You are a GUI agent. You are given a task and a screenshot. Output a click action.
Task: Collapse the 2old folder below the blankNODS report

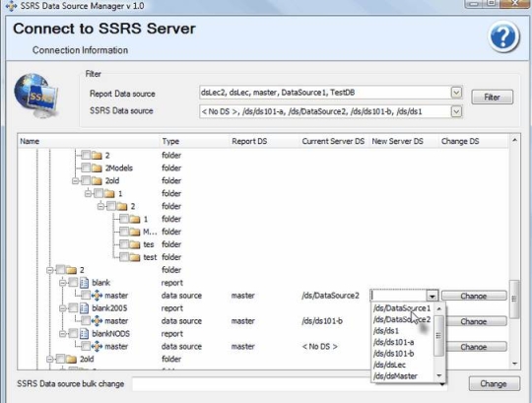(50, 359)
